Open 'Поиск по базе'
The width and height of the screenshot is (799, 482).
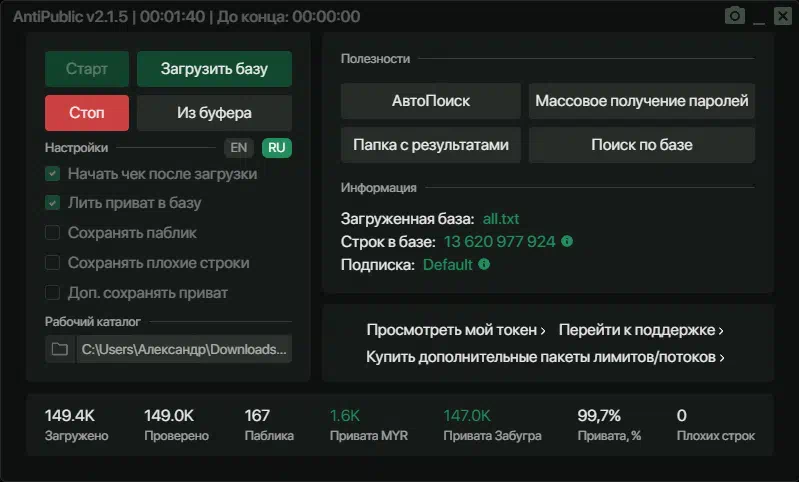click(x=642, y=145)
